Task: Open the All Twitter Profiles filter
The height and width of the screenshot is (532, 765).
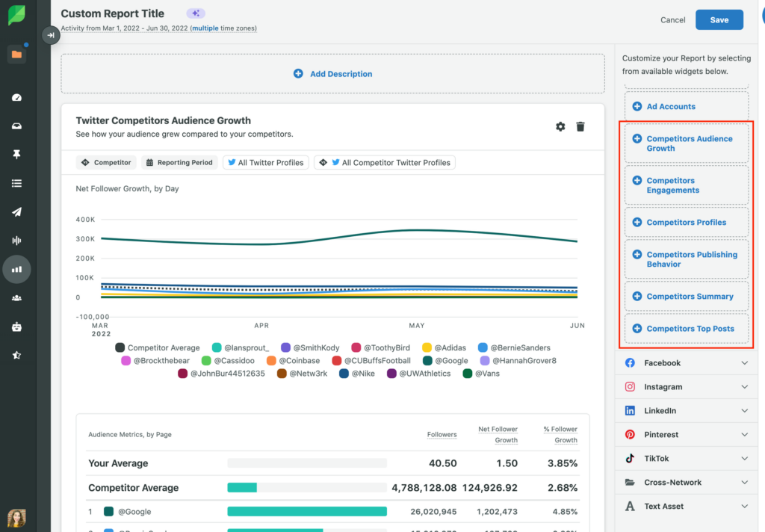Action: coord(265,162)
